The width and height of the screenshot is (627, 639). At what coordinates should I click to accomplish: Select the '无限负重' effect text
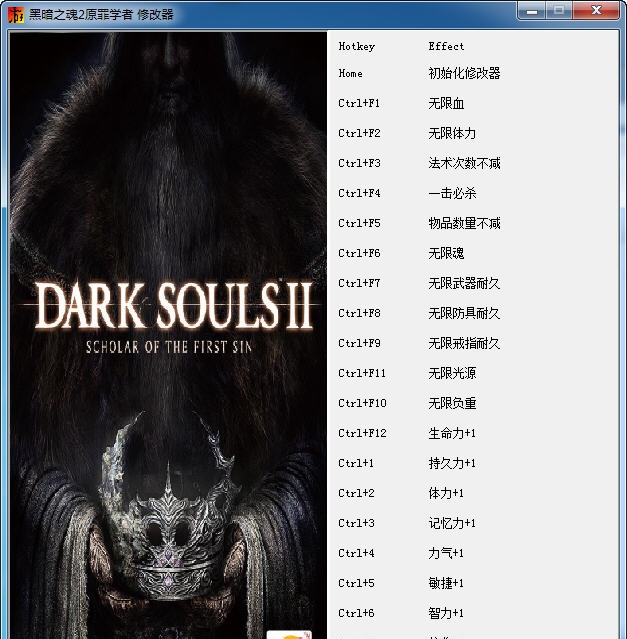click(452, 403)
